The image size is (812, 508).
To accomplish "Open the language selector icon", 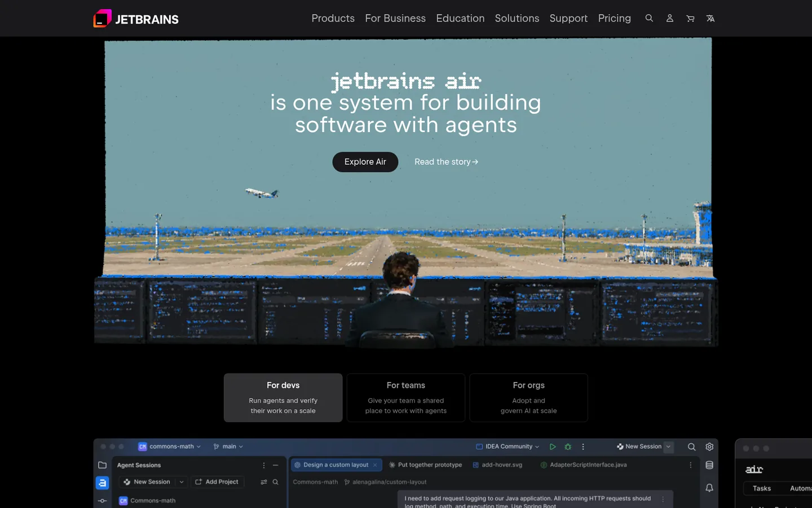I will (x=710, y=18).
